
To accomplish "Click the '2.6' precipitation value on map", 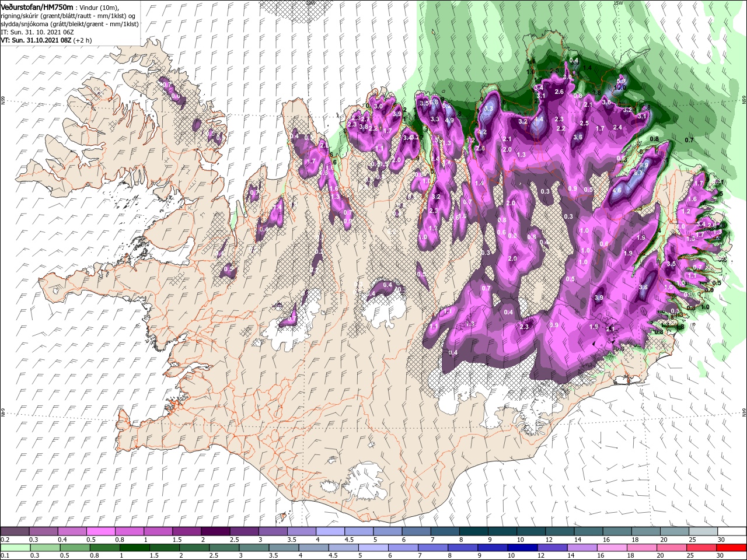I will click(559, 92).
